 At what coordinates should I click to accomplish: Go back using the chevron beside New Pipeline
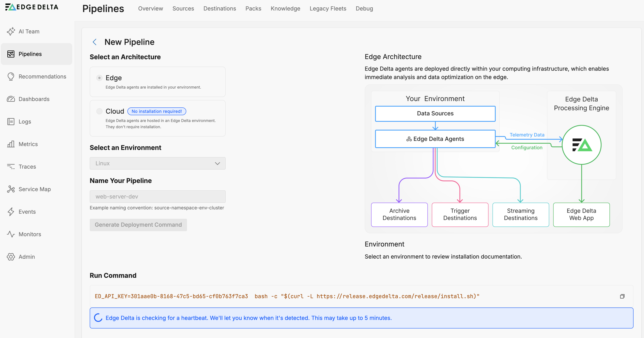coord(95,42)
